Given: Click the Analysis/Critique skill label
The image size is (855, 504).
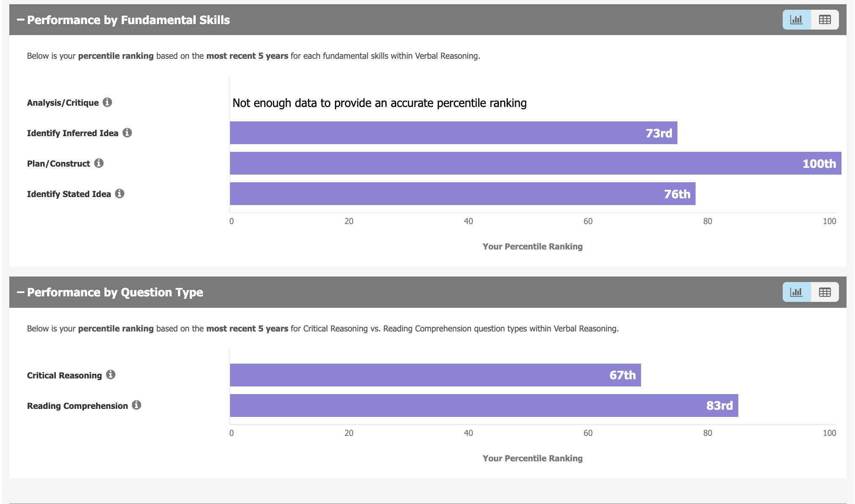Looking at the screenshot, I should coord(63,103).
